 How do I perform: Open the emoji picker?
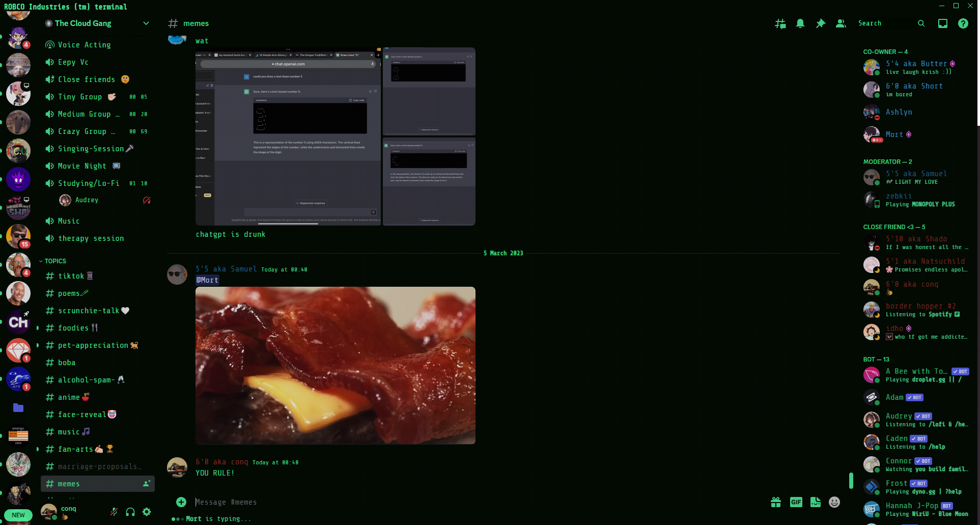click(834, 502)
